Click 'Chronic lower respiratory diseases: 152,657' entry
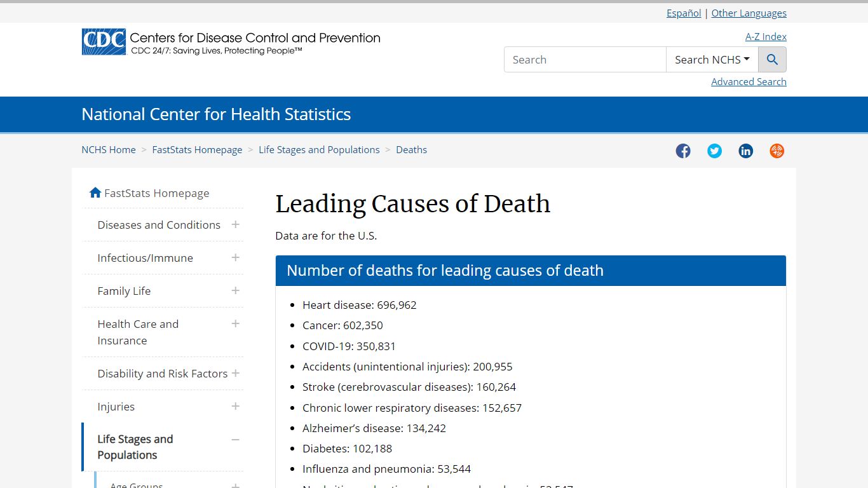Image resolution: width=868 pixels, height=488 pixels. [412, 408]
